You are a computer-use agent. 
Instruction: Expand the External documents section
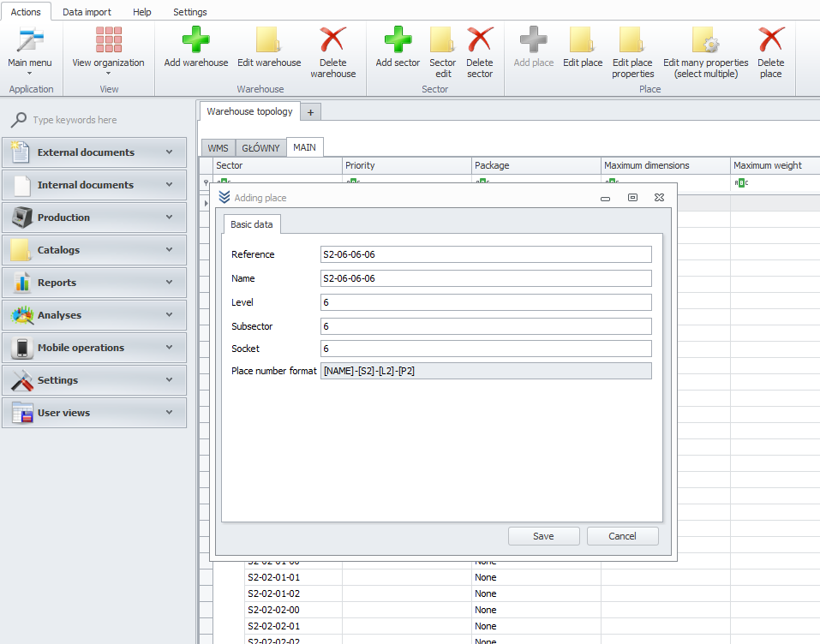(x=94, y=152)
